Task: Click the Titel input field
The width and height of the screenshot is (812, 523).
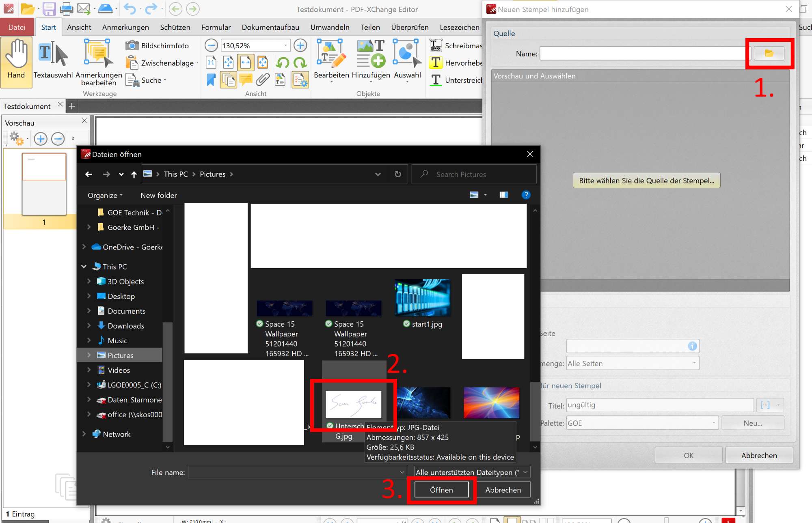Action: pos(660,405)
